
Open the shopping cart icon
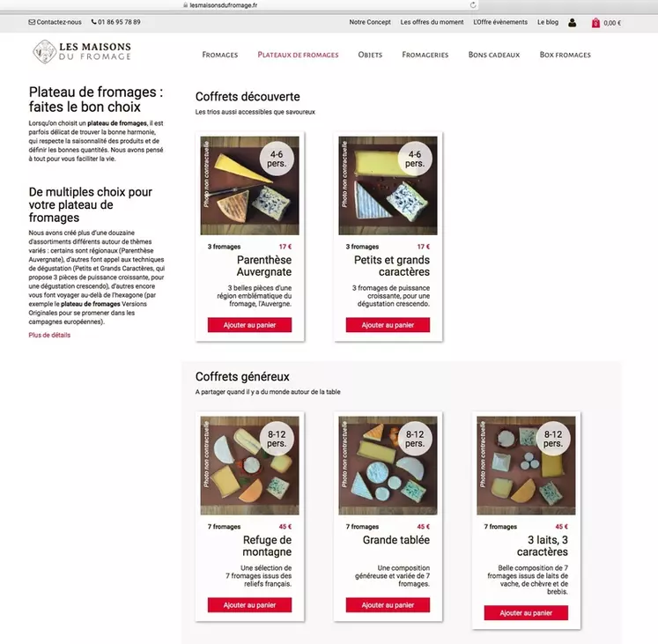pos(595,23)
